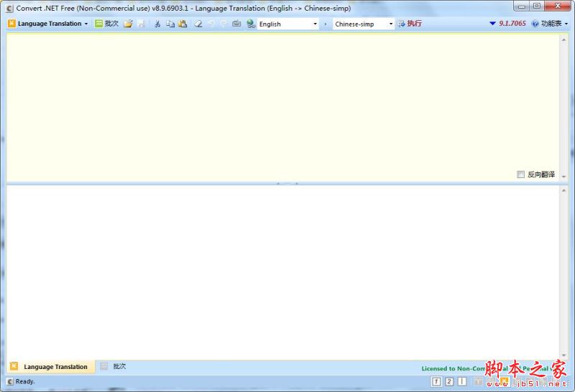
Task: Click the eraser clear icon
Action: 198,24
